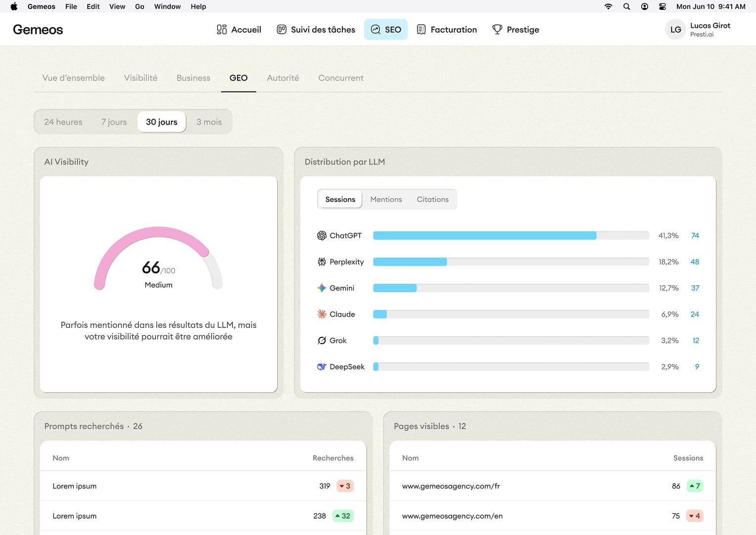Open the View menu
Viewport: 756px width, 535px height.
tap(117, 6)
